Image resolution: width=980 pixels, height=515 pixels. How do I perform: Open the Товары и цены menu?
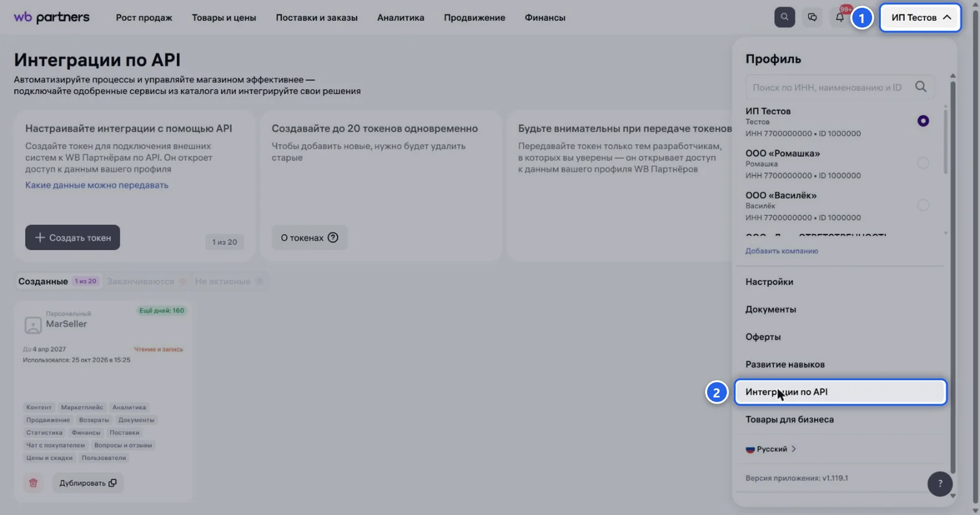(224, 17)
